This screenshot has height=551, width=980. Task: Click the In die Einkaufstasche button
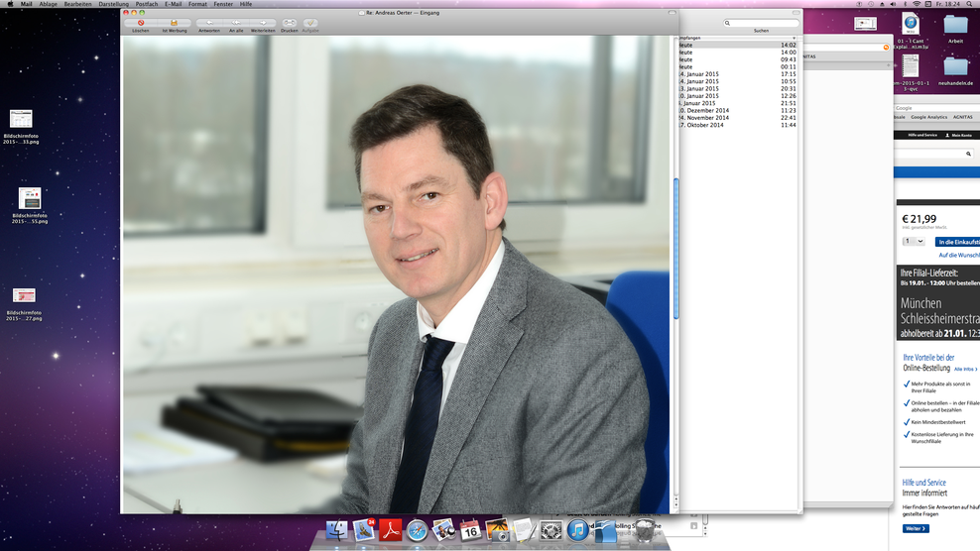coord(957,242)
